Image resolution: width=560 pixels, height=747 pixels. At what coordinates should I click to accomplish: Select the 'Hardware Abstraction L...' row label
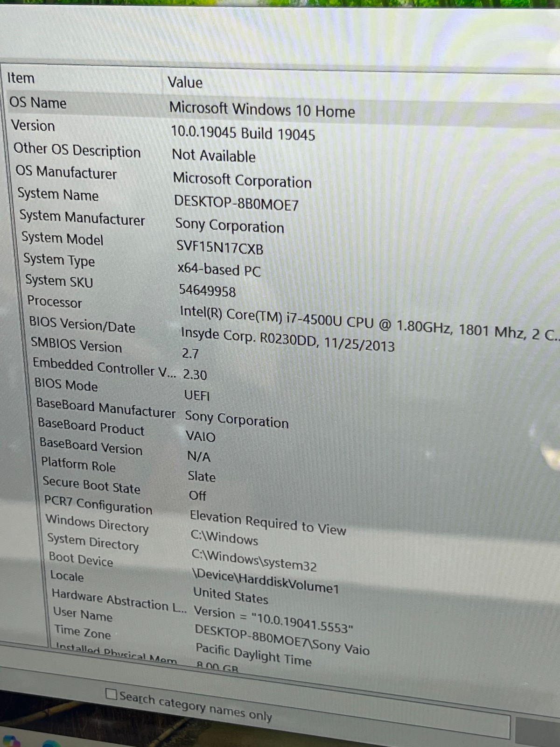119,601
